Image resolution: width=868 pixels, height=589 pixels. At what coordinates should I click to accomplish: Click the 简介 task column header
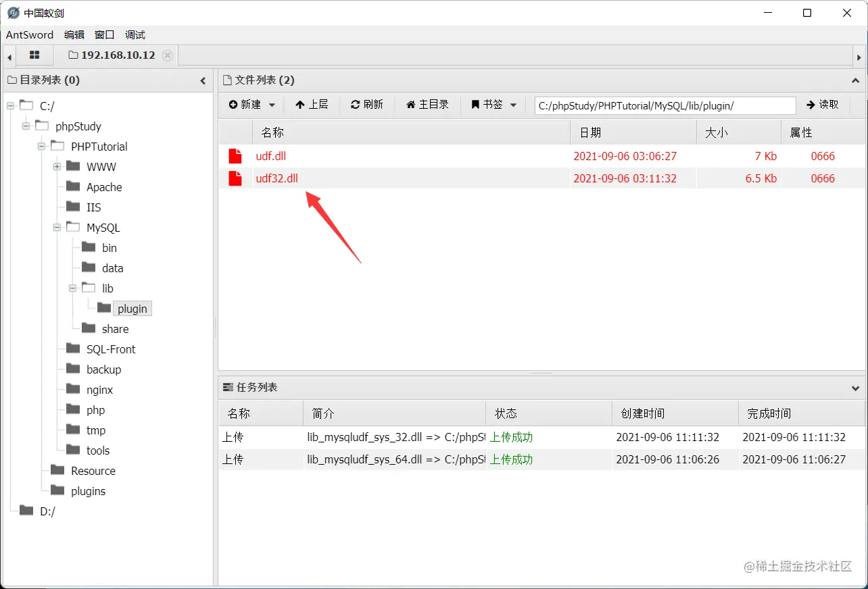[395, 413]
